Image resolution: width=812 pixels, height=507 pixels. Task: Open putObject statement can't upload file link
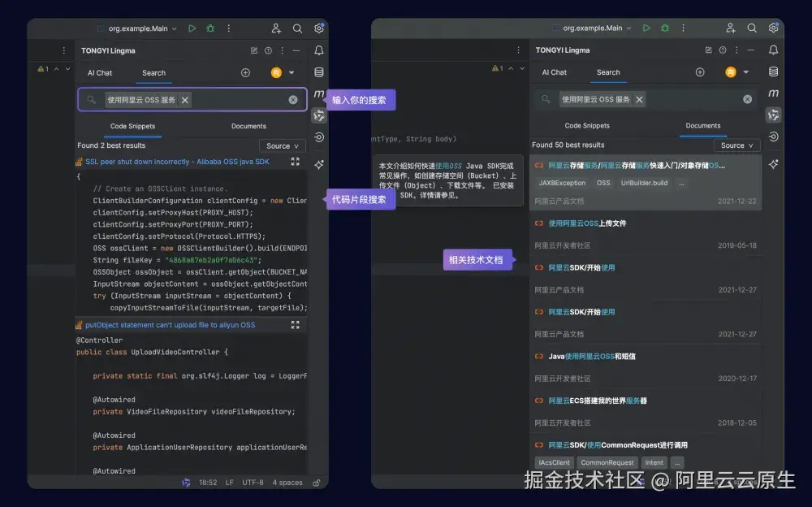pyautogui.click(x=170, y=325)
